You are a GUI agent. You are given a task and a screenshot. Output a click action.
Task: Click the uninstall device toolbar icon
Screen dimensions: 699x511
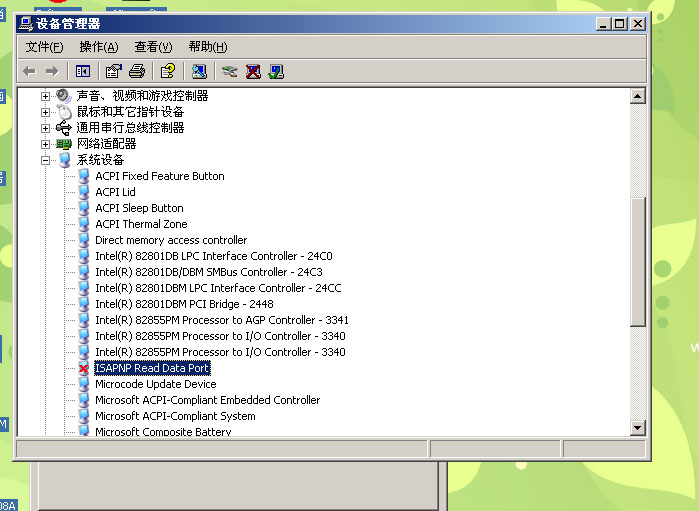pos(253,71)
